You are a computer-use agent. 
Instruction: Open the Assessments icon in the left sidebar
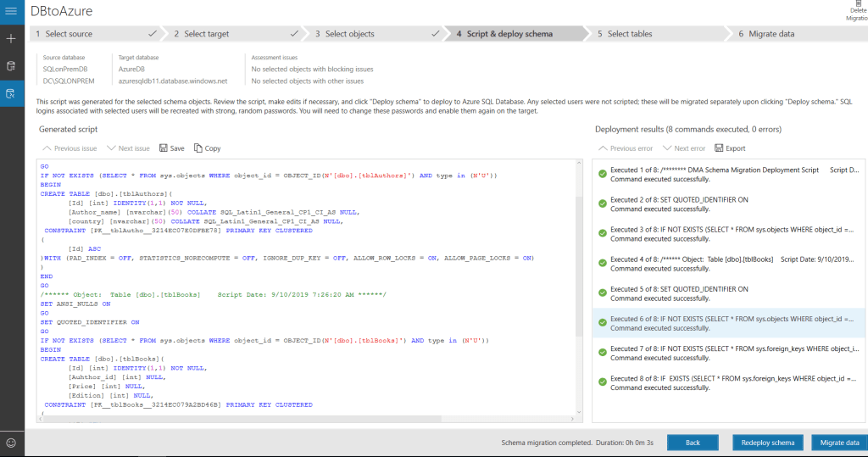(x=11, y=65)
